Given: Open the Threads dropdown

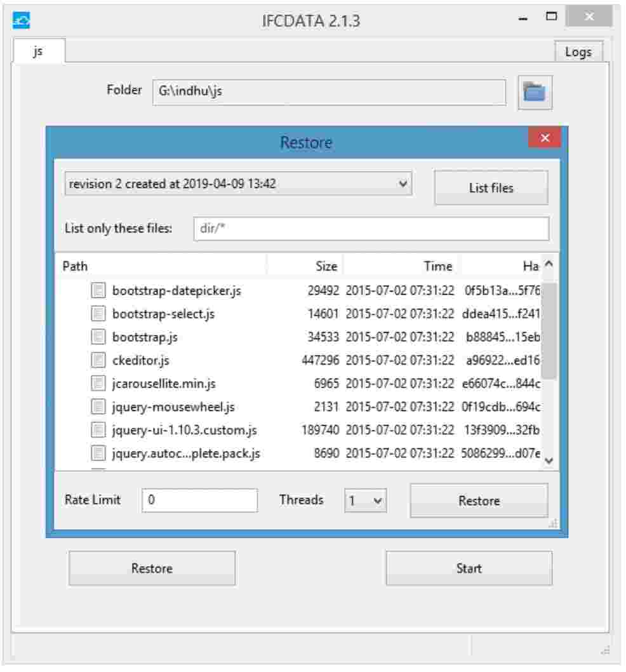Looking at the screenshot, I should coord(365,500).
